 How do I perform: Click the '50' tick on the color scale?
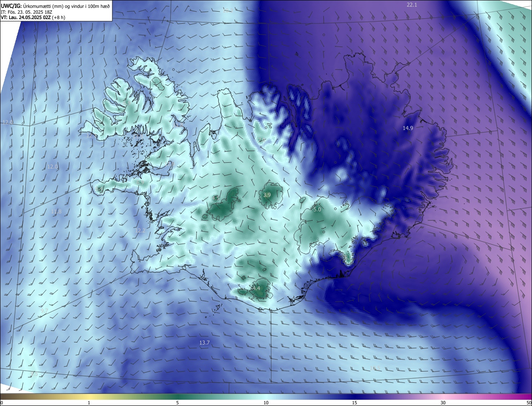point(529,403)
